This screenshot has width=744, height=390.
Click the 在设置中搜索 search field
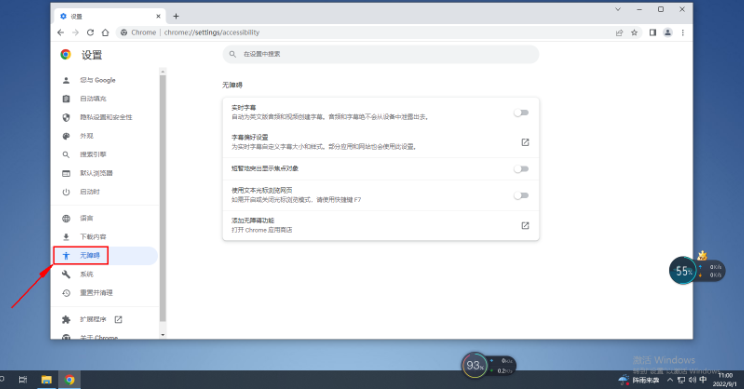click(x=381, y=54)
